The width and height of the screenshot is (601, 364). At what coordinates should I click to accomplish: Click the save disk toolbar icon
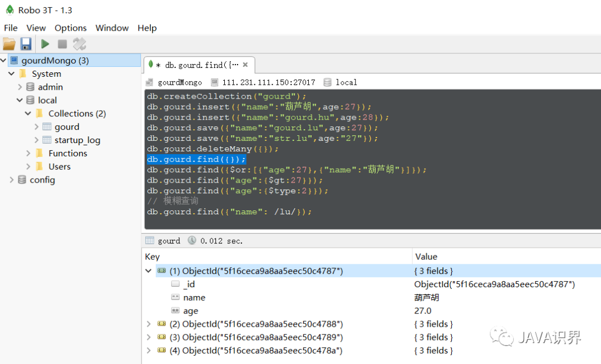point(26,44)
